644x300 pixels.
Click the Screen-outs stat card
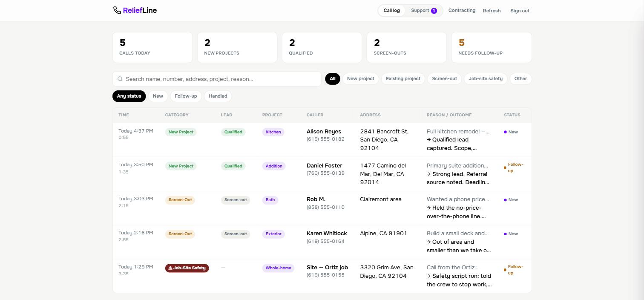407,47
